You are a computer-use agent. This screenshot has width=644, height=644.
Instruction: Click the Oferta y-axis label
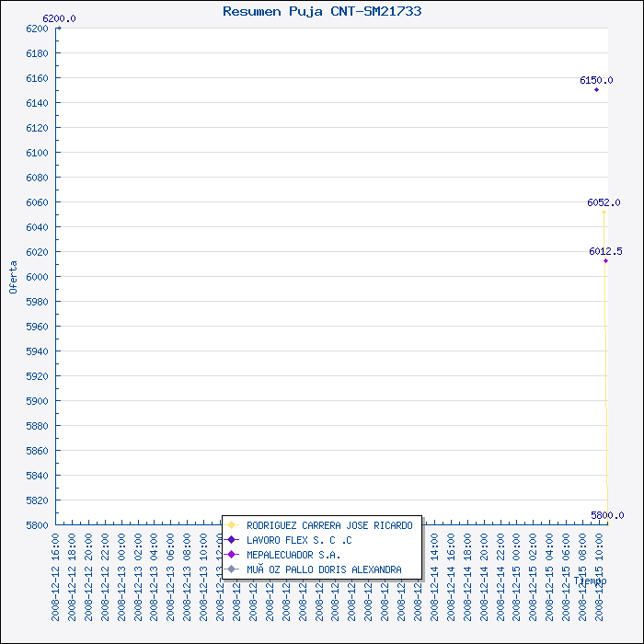tap(13, 277)
